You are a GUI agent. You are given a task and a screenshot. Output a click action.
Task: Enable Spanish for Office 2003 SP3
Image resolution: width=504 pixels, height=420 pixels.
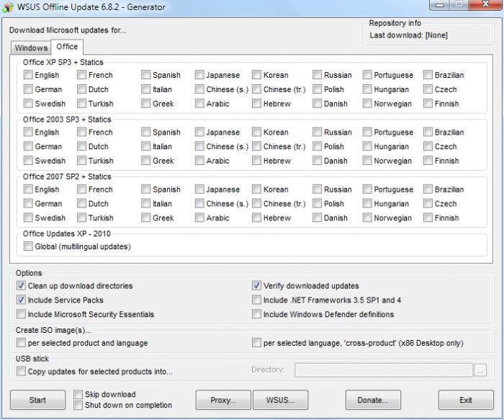point(146,132)
